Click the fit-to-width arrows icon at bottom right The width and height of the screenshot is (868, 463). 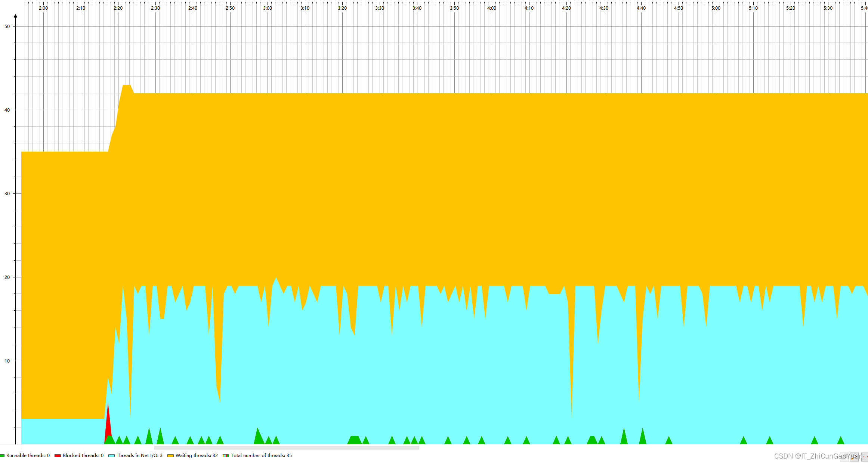pyautogui.click(x=865, y=457)
